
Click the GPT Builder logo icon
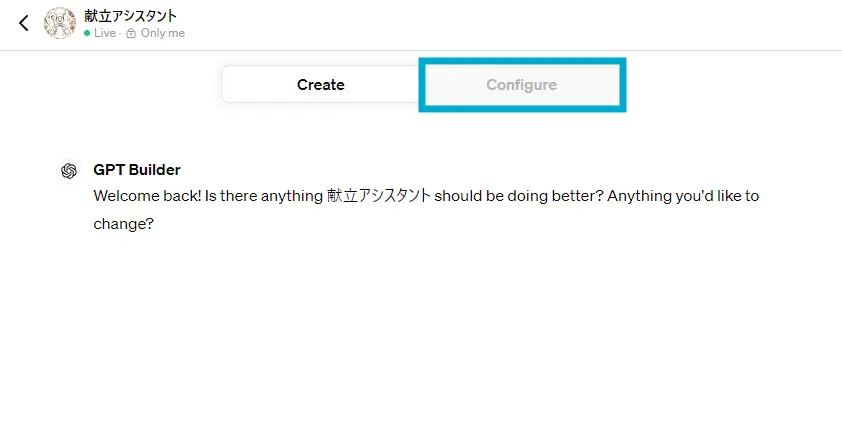[69, 171]
